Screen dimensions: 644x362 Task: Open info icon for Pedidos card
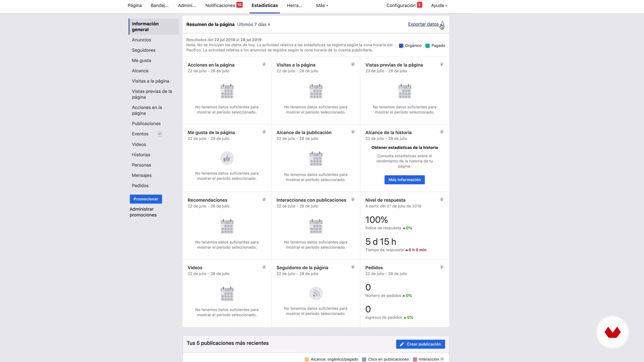[442, 267]
